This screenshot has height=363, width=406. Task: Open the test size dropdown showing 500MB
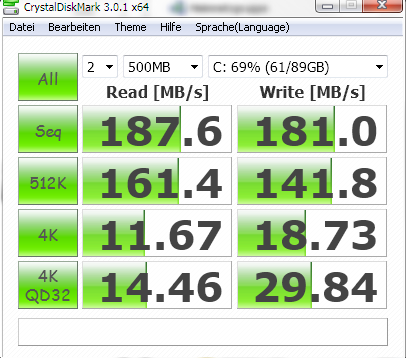pyautogui.click(x=163, y=67)
